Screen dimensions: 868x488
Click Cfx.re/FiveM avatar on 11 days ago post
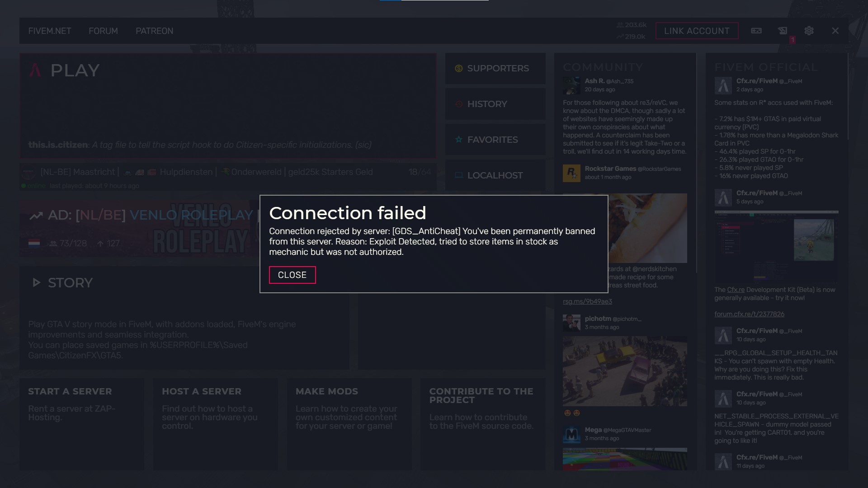723,461
